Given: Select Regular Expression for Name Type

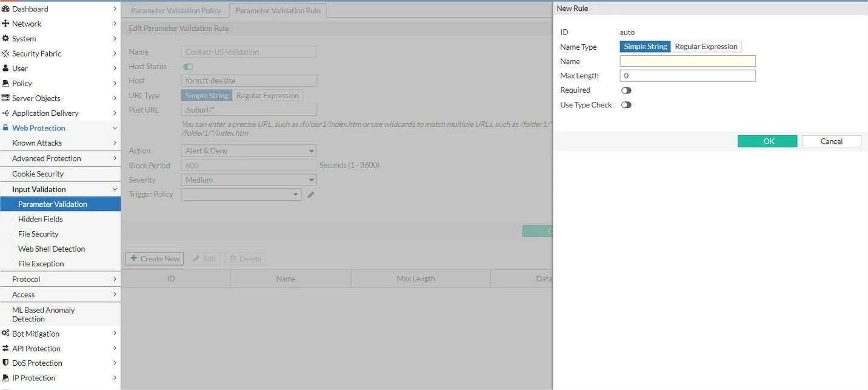Looking at the screenshot, I should [x=706, y=47].
